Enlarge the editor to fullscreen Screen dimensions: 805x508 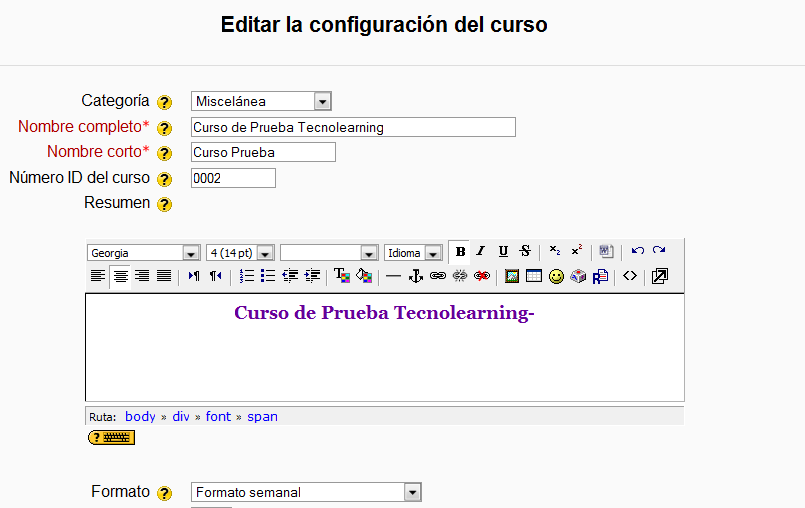click(659, 277)
